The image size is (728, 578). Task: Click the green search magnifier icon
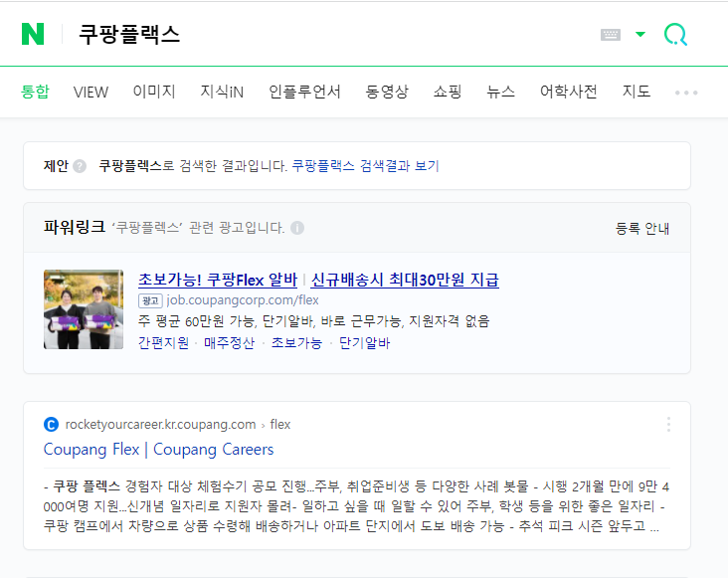click(x=675, y=35)
